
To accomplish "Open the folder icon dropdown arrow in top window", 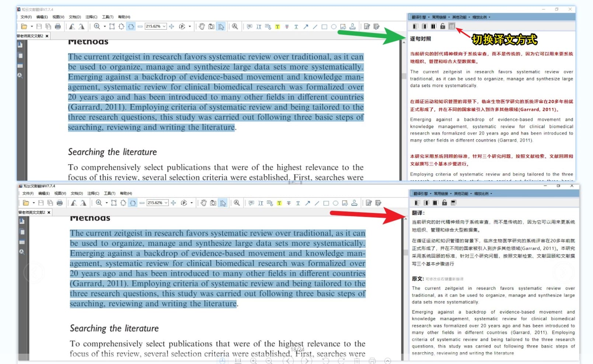I will [32, 27].
